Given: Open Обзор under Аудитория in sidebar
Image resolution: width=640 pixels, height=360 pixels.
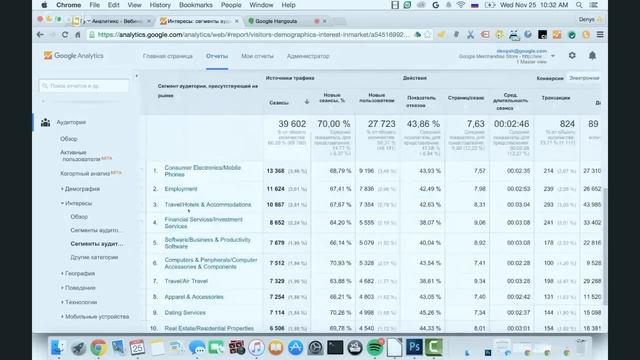Looking at the screenshot, I should [69, 139].
